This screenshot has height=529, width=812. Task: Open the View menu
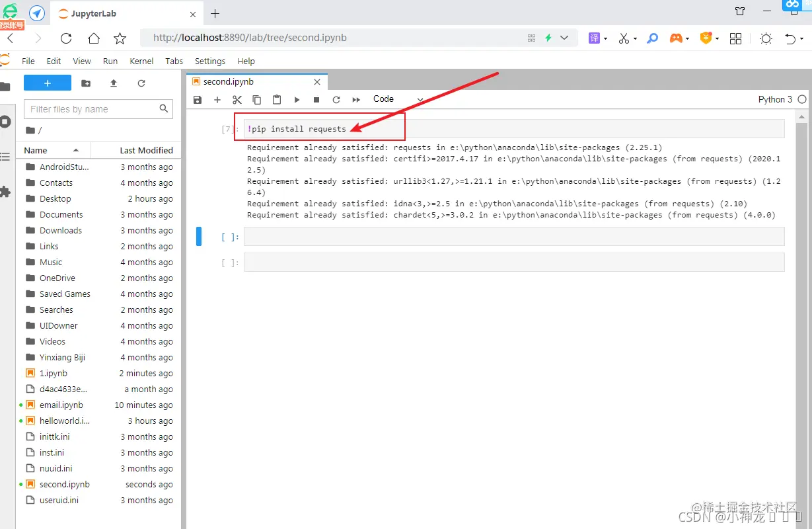click(x=82, y=61)
